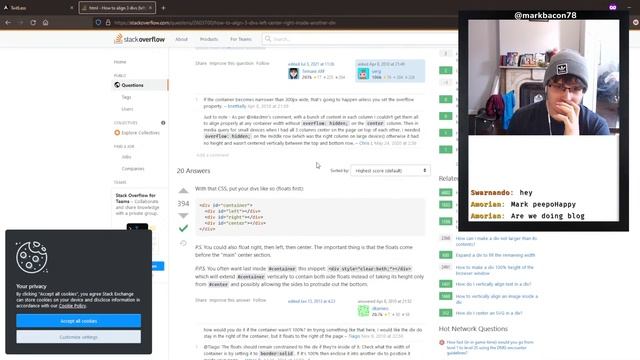Show the answer activity history icon
This screenshot has height=360, width=640.
click(x=183, y=243)
